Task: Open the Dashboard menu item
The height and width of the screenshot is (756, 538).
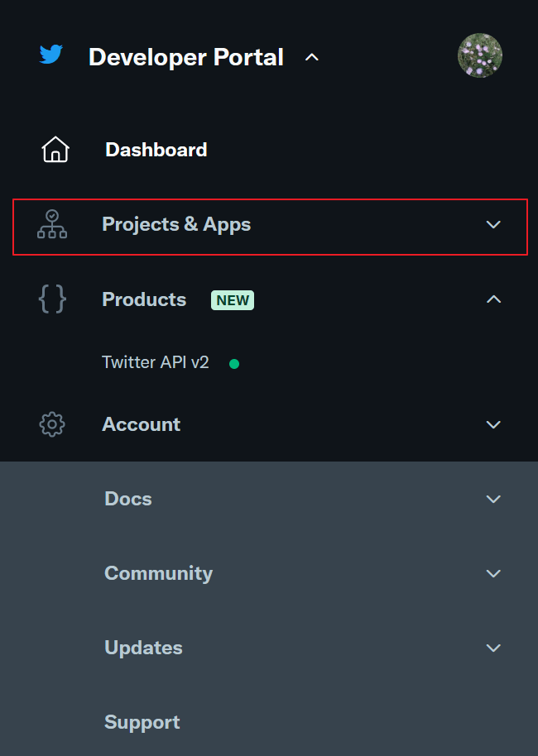Action: pyautogui.click(x=156, y=150)
